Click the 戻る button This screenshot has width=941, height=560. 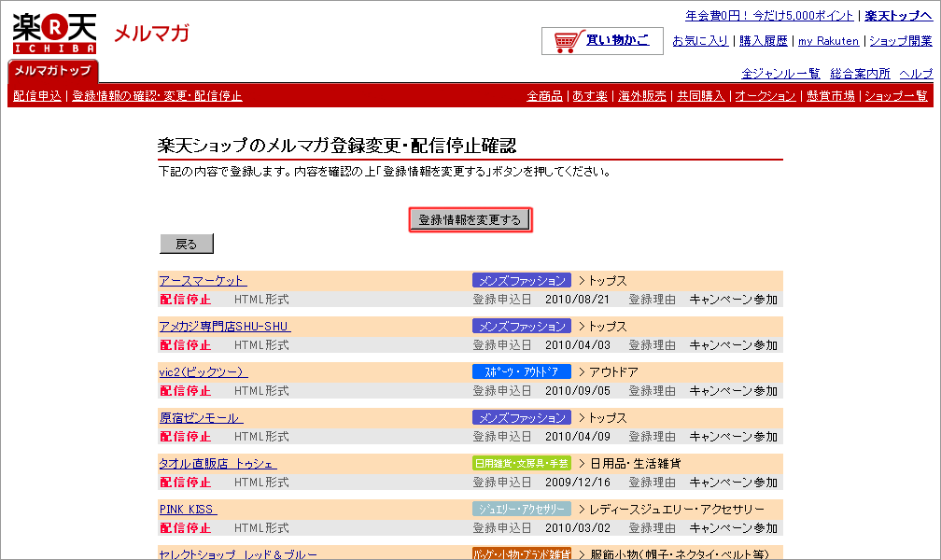pyautogui.click(x=186, y=244)
